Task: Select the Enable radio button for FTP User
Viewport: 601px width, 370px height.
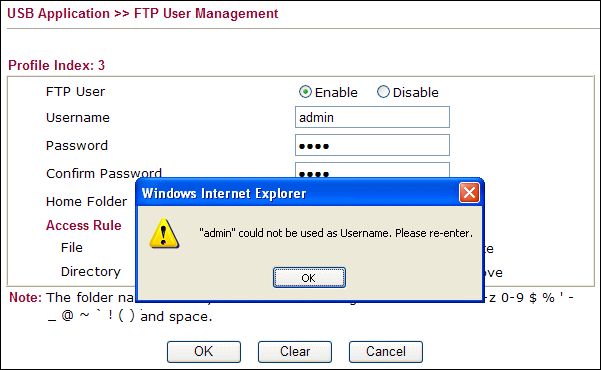Action: (x=305, y=92)
